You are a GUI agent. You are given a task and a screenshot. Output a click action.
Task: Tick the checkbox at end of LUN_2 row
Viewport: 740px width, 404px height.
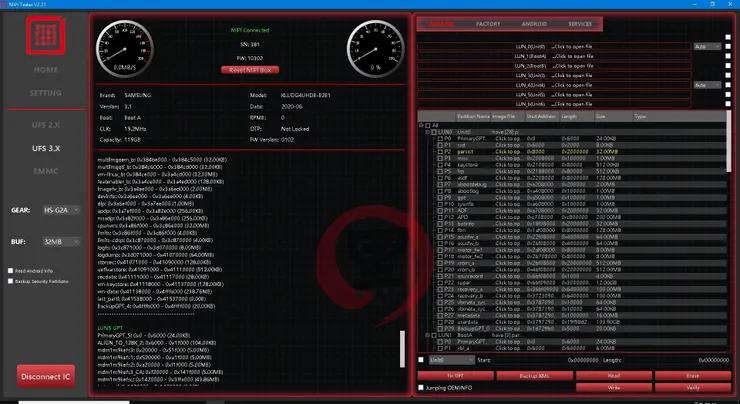pyautogui.click(x=728, y=66)
